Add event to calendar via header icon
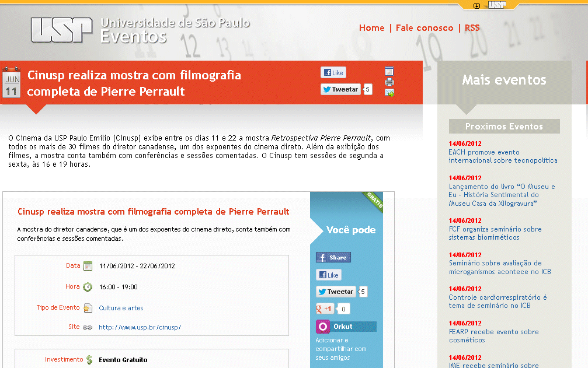This screenshot has width=588, height=368. tap(389, 71)
